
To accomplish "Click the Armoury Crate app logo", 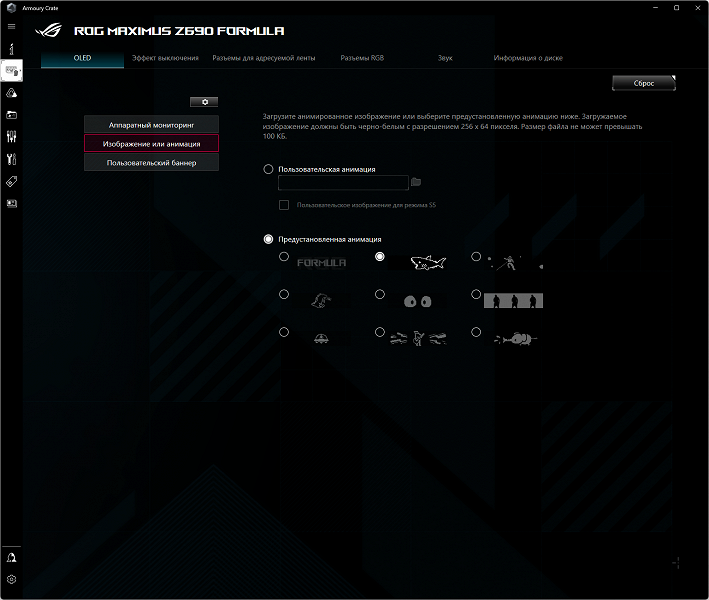I will [x=11, y=8].
